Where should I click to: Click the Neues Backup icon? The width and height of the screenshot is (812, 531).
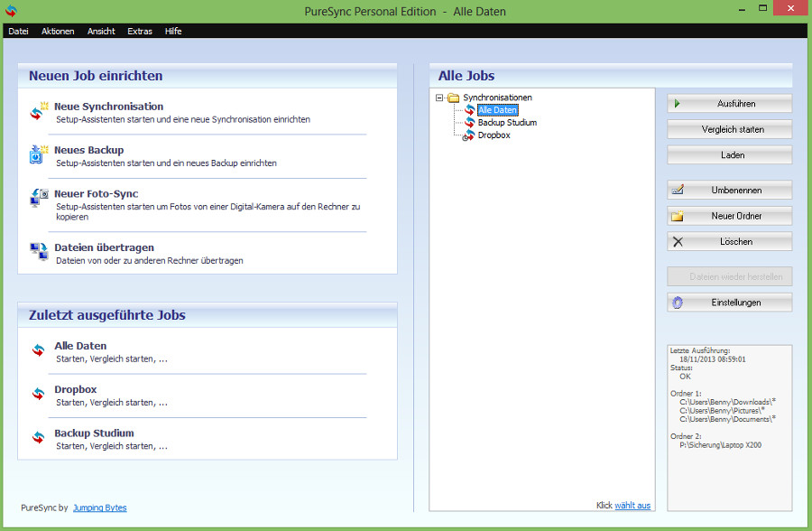coord(39,154)
